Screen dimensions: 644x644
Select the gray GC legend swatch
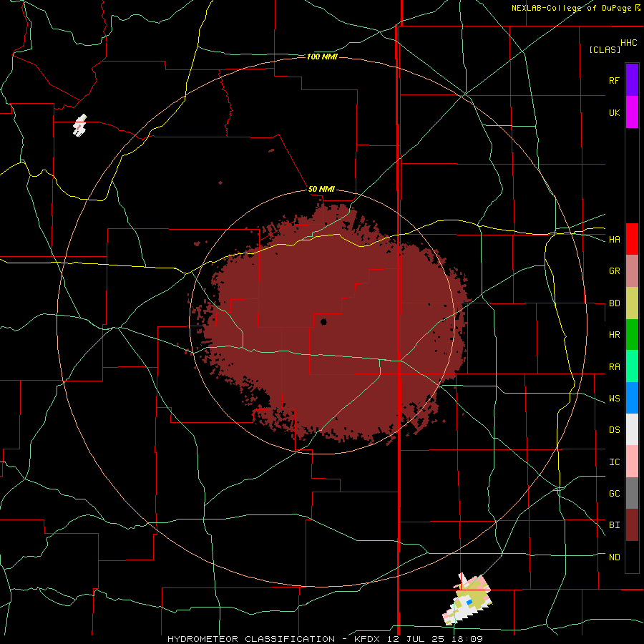click(632, 493)
